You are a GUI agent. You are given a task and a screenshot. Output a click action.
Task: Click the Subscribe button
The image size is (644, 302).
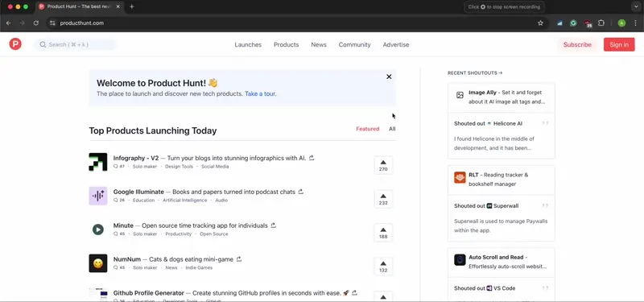coord(577,44)
